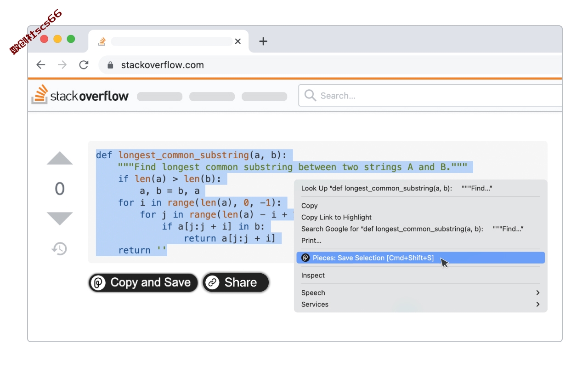
Task: Click the Pieces icon on Copy and Save
Action: tap(98, 283)
